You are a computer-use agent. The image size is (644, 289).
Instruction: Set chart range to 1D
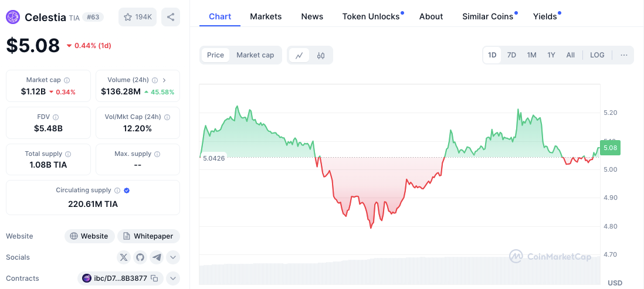(492, 55)
